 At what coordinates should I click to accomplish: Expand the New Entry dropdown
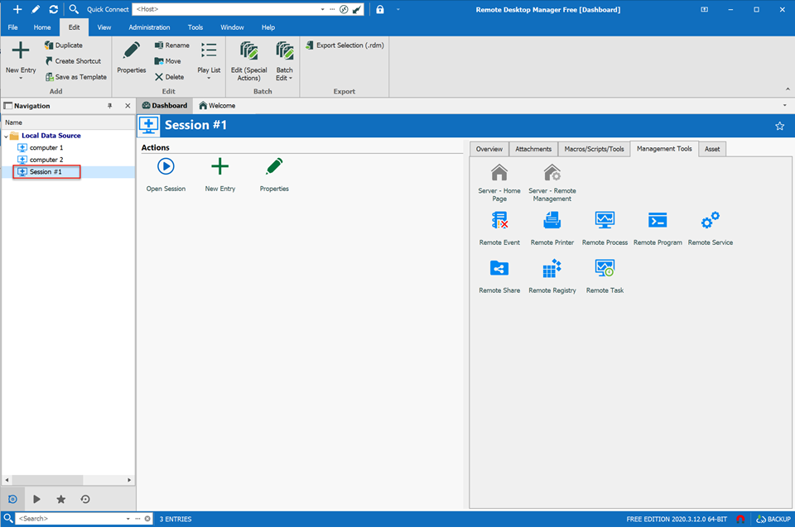click(x=21, y=79)
